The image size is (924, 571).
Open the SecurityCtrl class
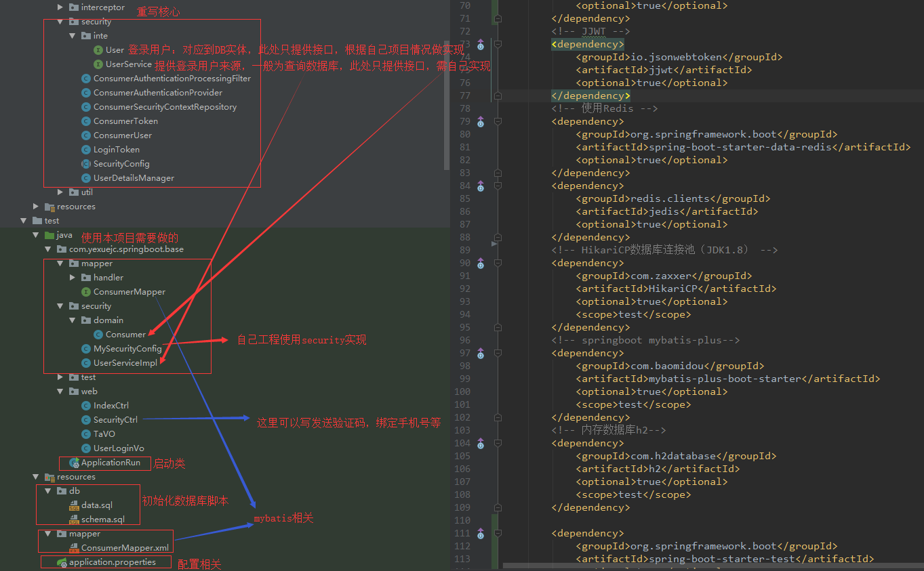115,420
